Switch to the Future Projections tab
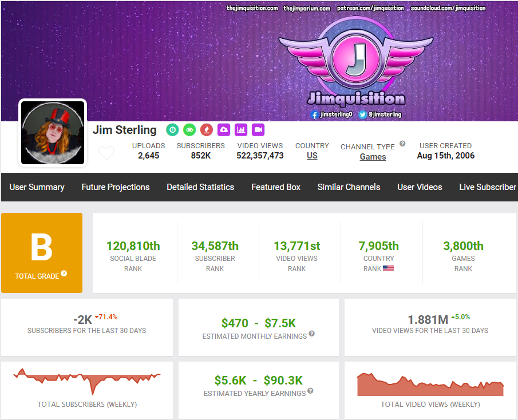518x420 pixels. pyautogui.click(x=115, y=187)
